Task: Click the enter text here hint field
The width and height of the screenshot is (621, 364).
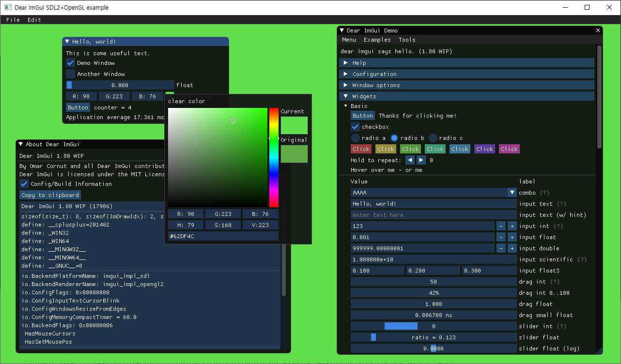Action: click(x=434, y=215)
